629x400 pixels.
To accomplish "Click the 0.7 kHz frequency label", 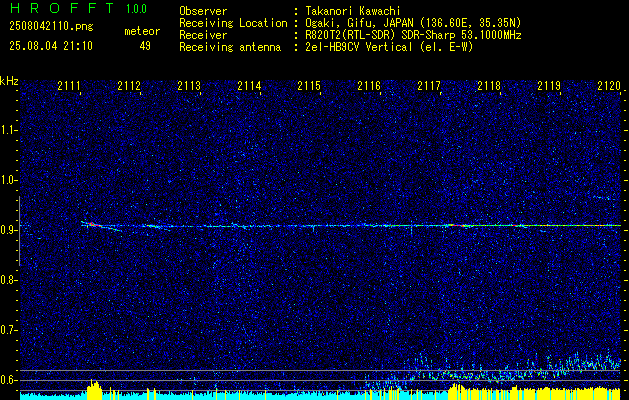I will tap(8, 330).
